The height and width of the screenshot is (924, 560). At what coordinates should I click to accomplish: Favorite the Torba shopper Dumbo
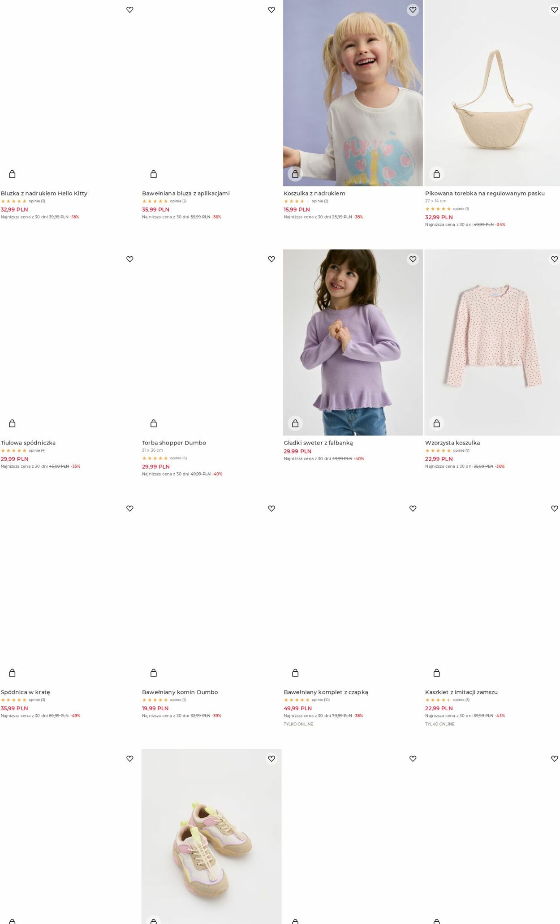click(x=271, y=259)
